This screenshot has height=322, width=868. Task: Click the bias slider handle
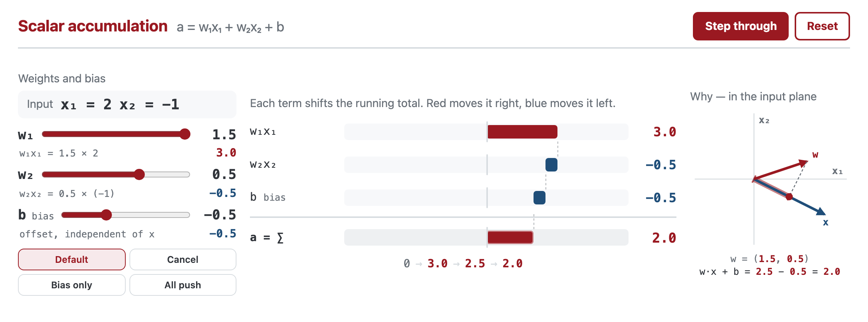tap(107, 215)
